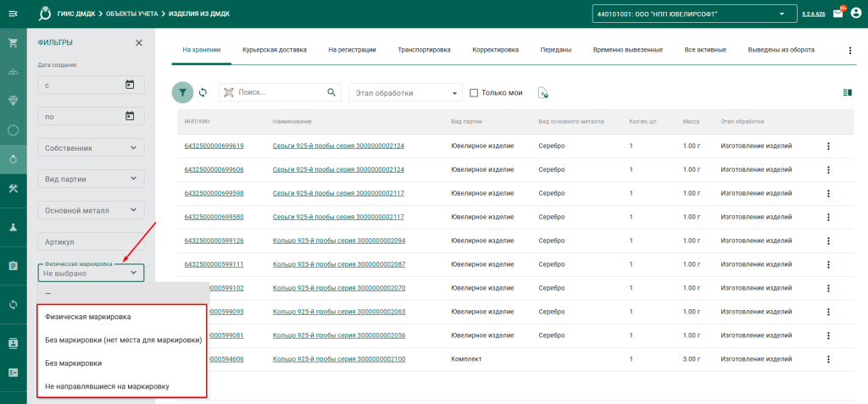This screenshot has width=868, height=404.
Task: Switch to the 'Переданы' tab
Action: click(x=556, y=50)
